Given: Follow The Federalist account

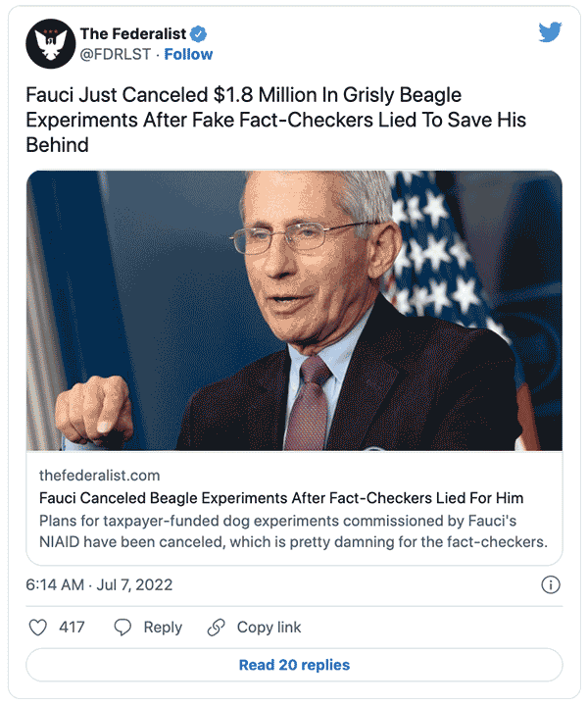Looking at the screenshot, I should point(188,54).
